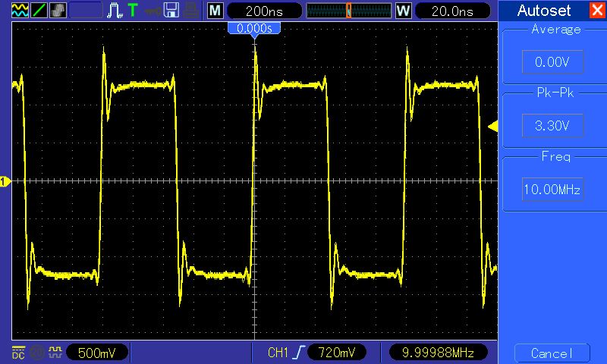Click the floppy disk save icon
Image resolution: width=607 pixels, height=364 pixels.
(171, 11)
